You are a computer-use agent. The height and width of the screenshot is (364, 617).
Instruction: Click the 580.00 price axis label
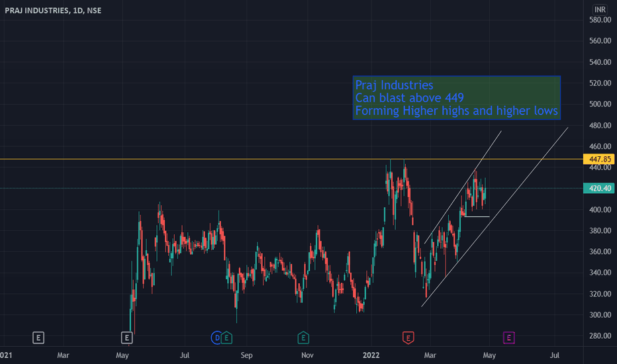click(x=600, y=20)
